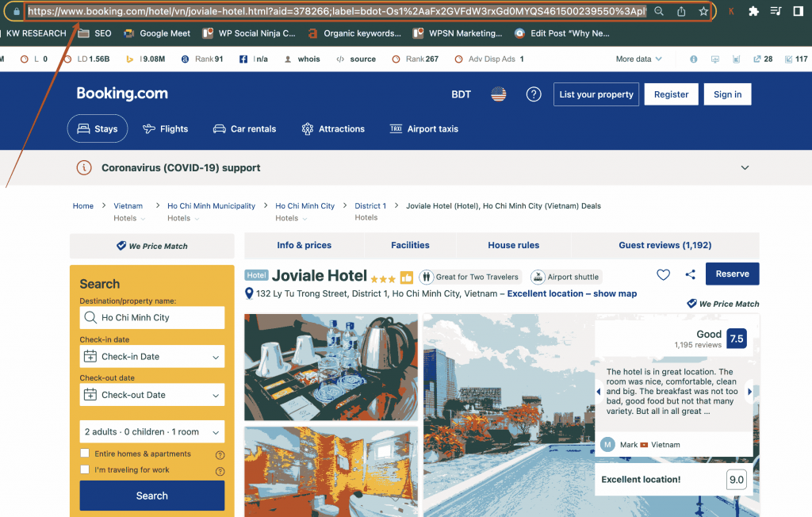Select language via the US flag icon

pos(499,94)
